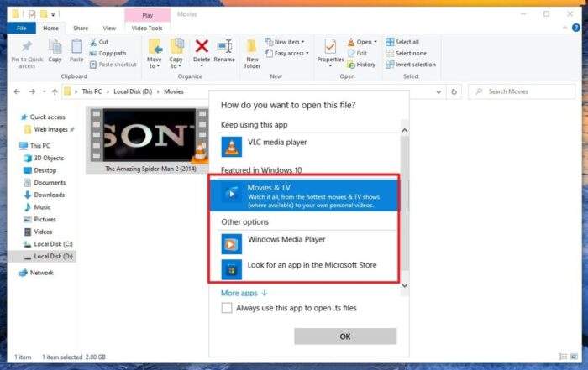Pin the item to Quick access
The width and height of the screenshot is (588, 370).
tap(27, 55)
